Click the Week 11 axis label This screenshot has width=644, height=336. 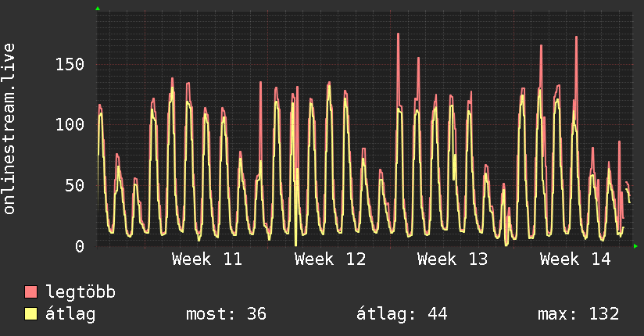207,259
